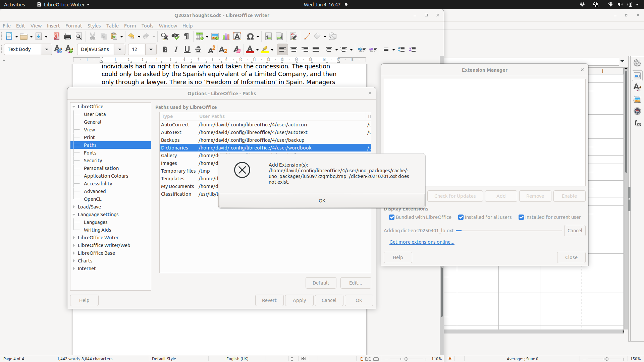Screen dimensions: 644x362
Task: Click the Cut scissors icon
Action: (x=93, y=36)
